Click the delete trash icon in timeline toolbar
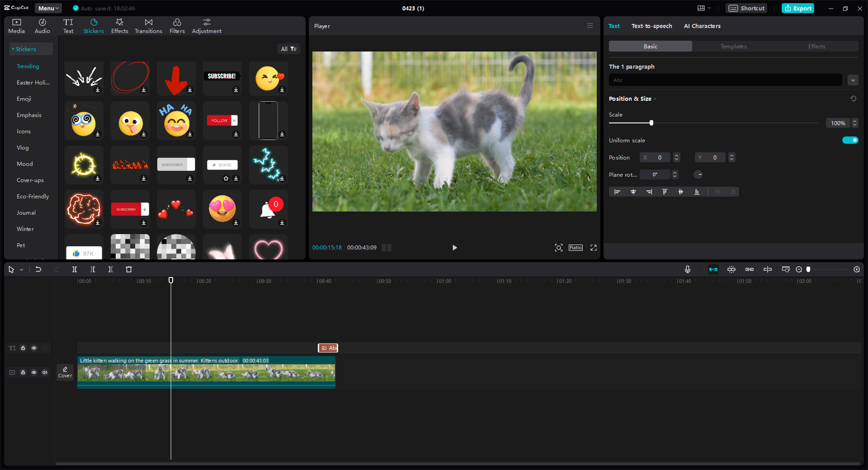Viewport: 868px width, 470px height. pyautogui.click(x=129, y=269)
